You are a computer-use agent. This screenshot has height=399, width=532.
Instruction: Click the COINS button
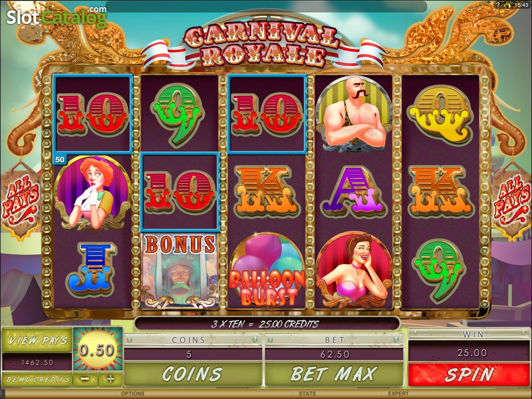[193, 374]
